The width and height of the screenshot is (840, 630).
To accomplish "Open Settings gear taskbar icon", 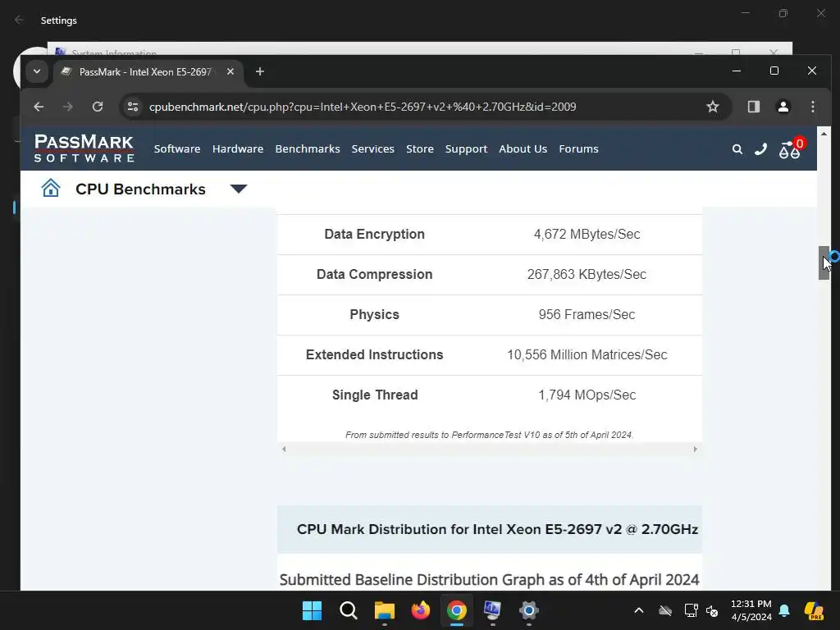I will pyautogui.click(x=529, y=610).
